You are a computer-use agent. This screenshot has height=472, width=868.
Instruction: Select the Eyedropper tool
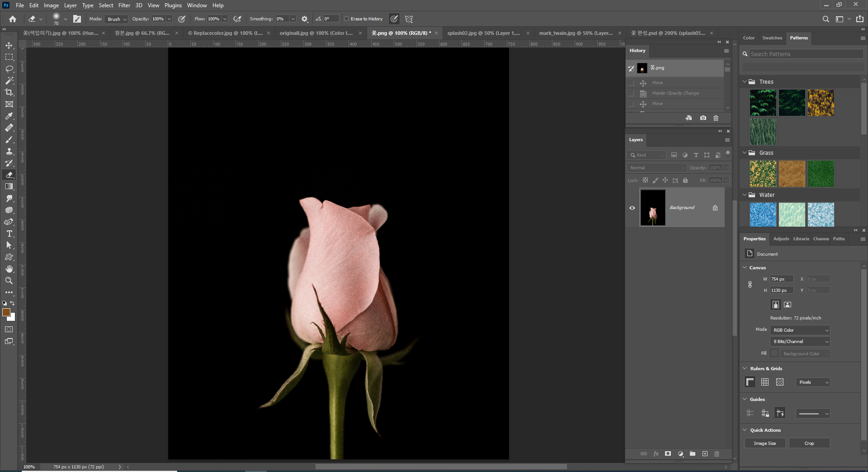click(x=9, y=116)
